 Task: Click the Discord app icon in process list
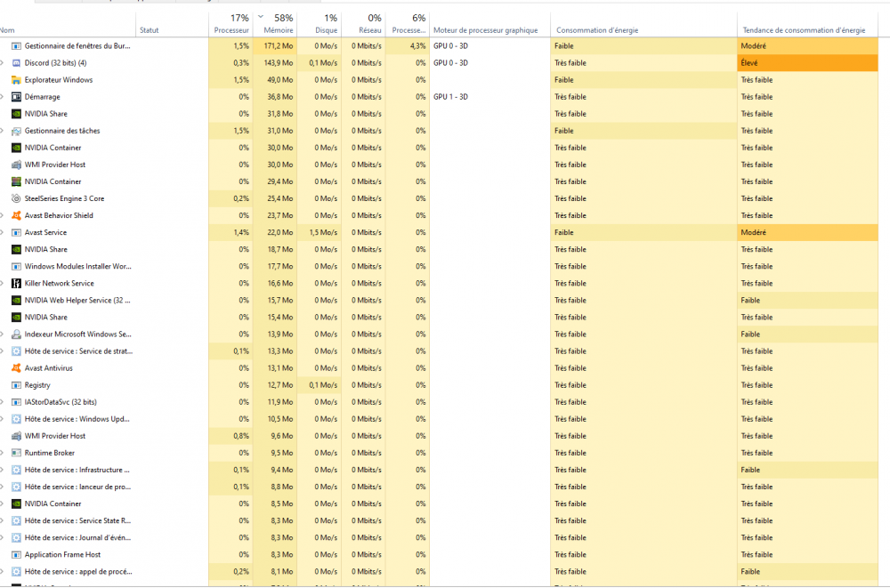click(x=16, y=63)
